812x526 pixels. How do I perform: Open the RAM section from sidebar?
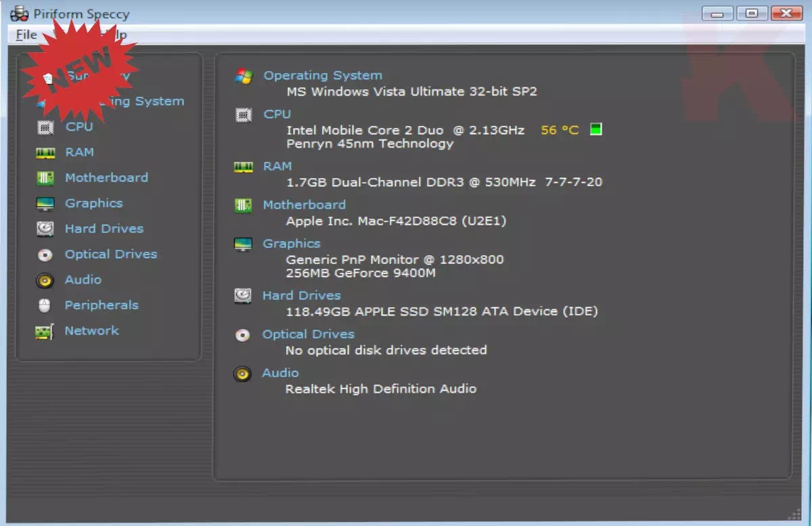pos(79,152)
